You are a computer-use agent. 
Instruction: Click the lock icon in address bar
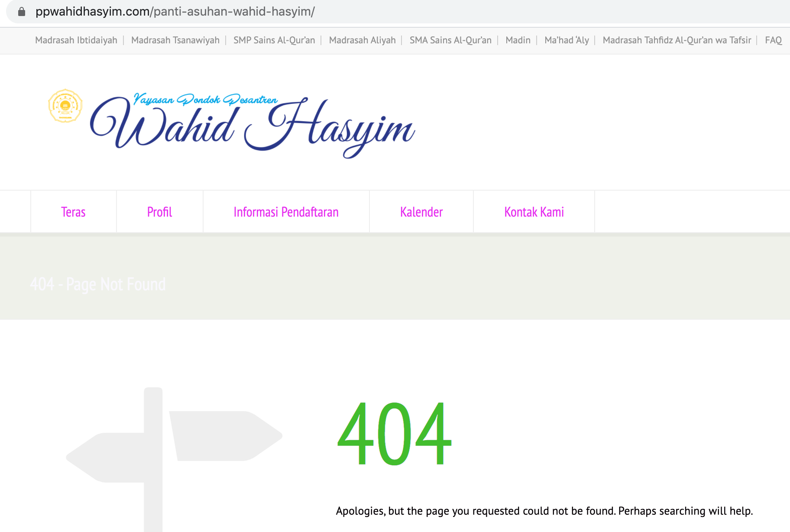(x=22, y=12)
